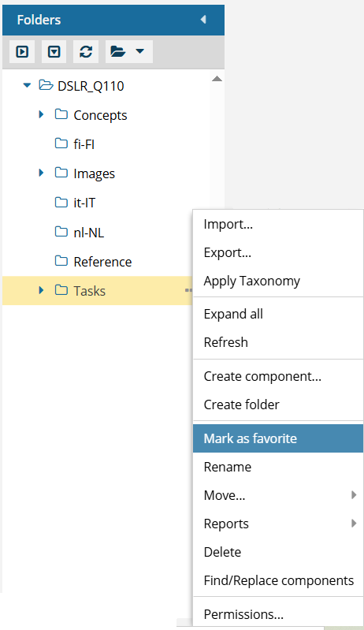Open the dropdown arrow beside folder icon
364x630 pixels.
(139, 51)
